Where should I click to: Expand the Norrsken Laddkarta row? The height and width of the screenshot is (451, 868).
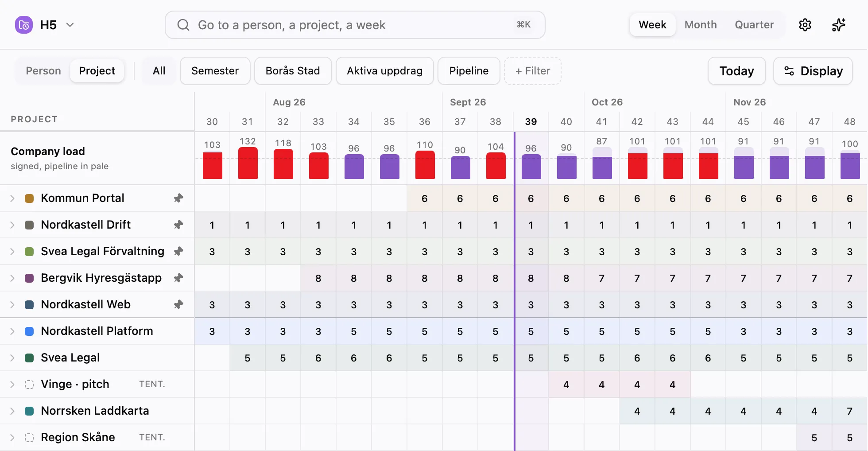(x=12, y=411)
